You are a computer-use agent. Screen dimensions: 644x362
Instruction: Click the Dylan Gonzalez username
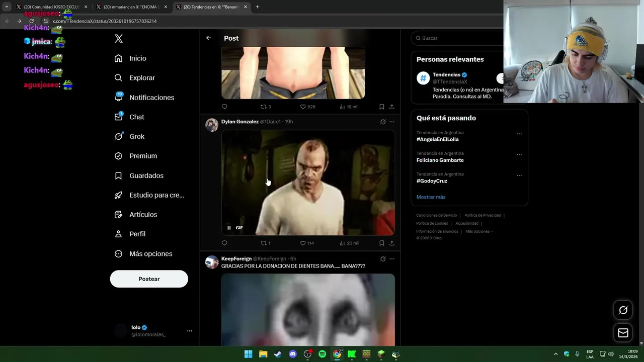[240, 122]
